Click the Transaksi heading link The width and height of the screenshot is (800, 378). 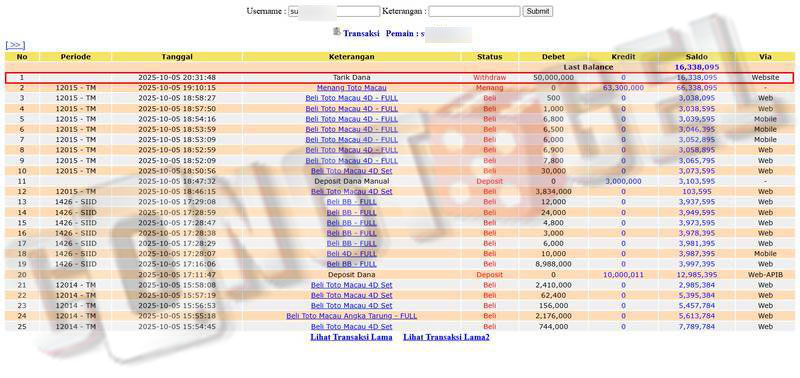pyautogui.click(x=361, y=34)
